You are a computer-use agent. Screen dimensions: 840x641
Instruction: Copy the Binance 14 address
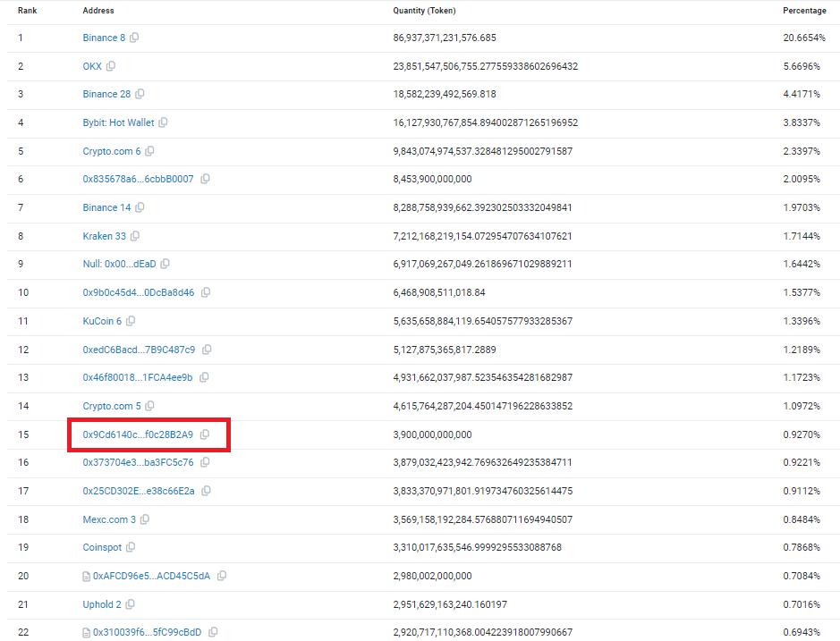[x=140, y=207]
